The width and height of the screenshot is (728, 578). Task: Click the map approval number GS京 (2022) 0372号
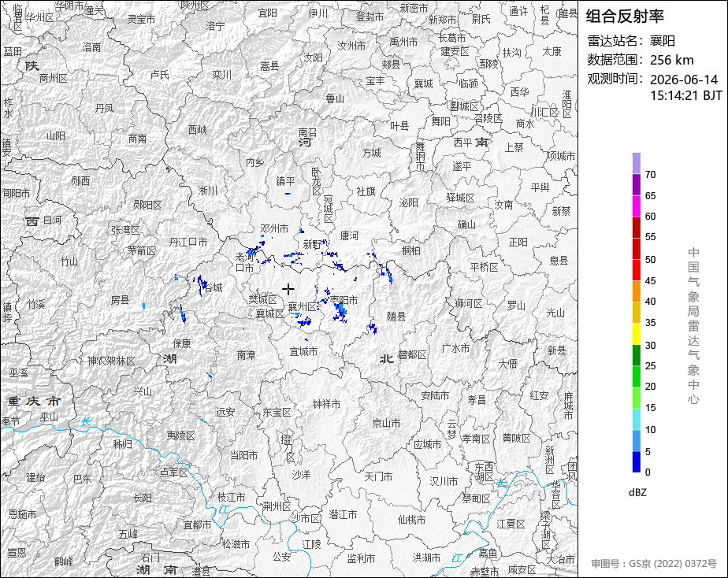point(654,564)
